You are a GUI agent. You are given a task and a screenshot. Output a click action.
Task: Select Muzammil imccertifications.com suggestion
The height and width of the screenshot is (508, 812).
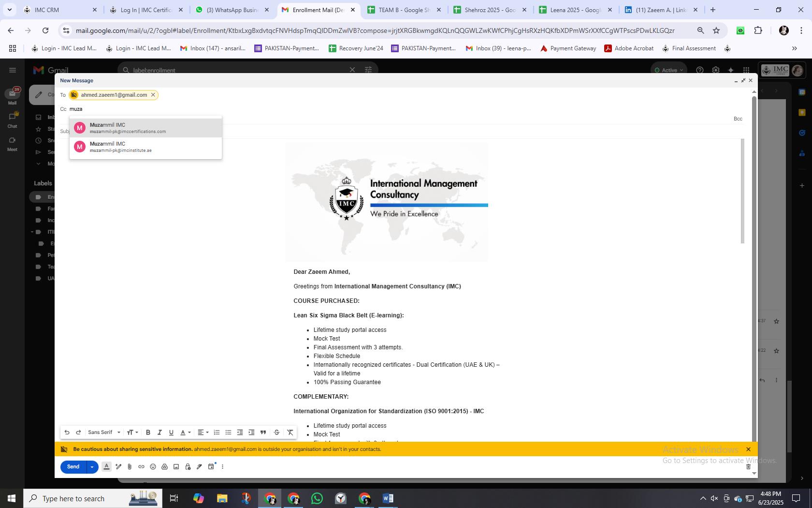(x=145, y=128)
